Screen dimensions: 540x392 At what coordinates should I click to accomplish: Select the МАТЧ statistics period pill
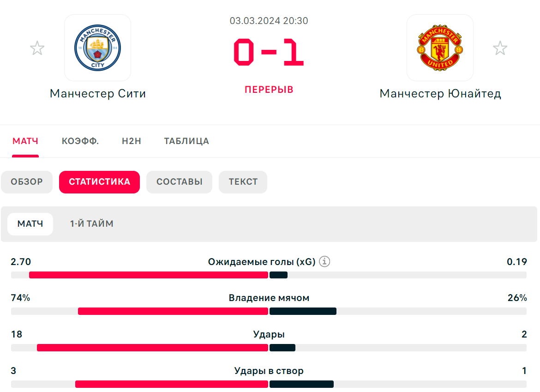pos(30,224)
